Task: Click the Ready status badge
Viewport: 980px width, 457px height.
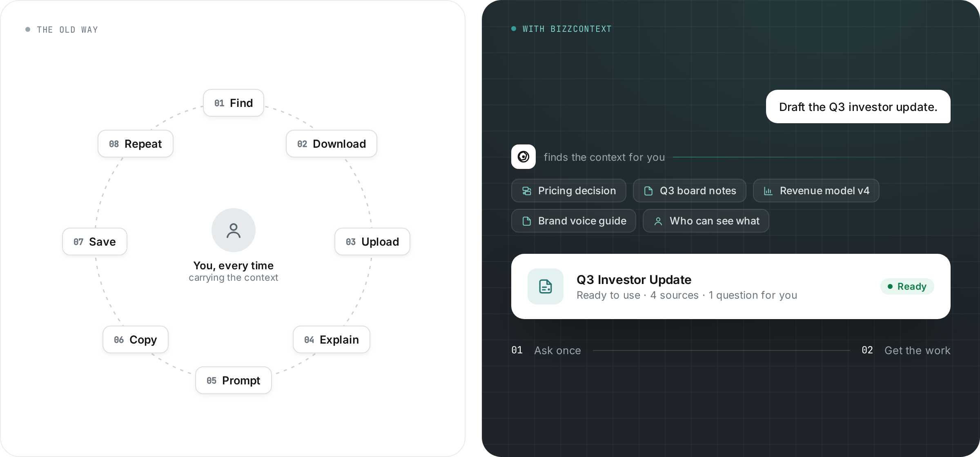Action: point(907,286)
